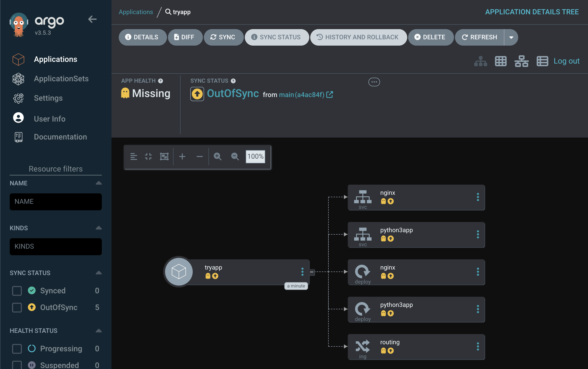Zoom in with the magnifier plus icon
This screenshot has width=588, height=369.
pos(217,156)
